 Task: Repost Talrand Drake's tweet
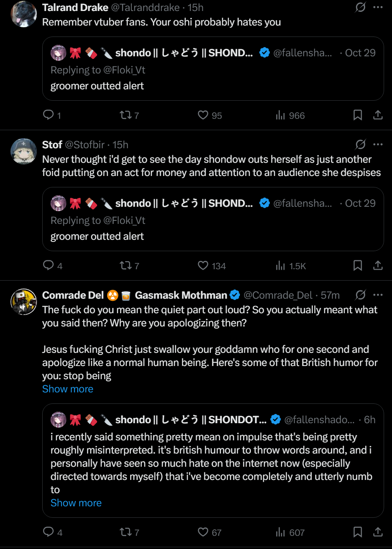pyautogui.click(x=125, y=115)
